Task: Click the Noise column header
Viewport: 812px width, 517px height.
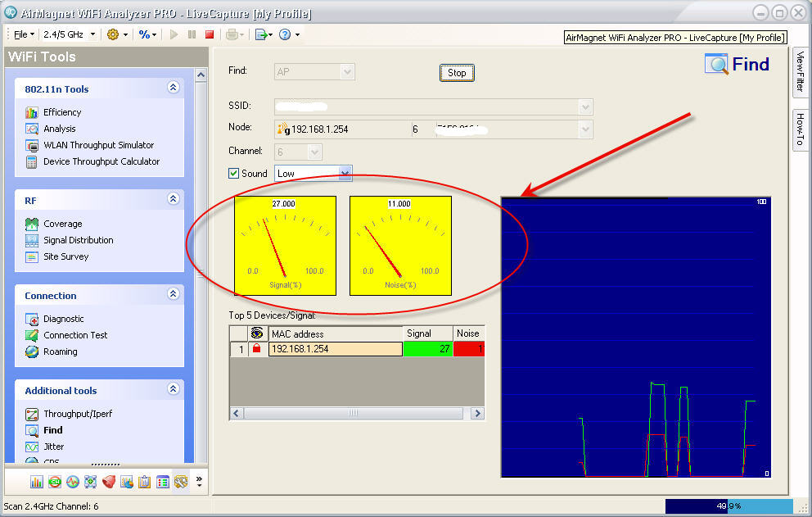Action: [x=469, y=333]
